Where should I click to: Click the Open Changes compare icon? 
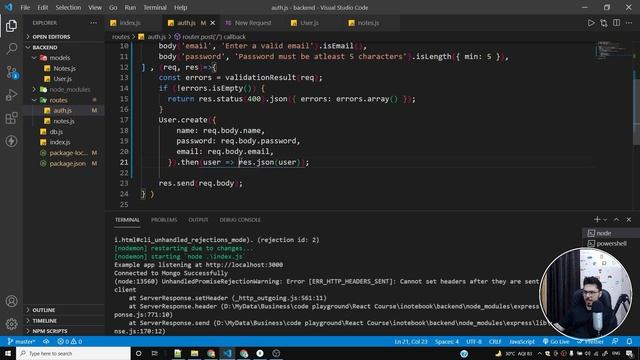click(x=604, y=23)
